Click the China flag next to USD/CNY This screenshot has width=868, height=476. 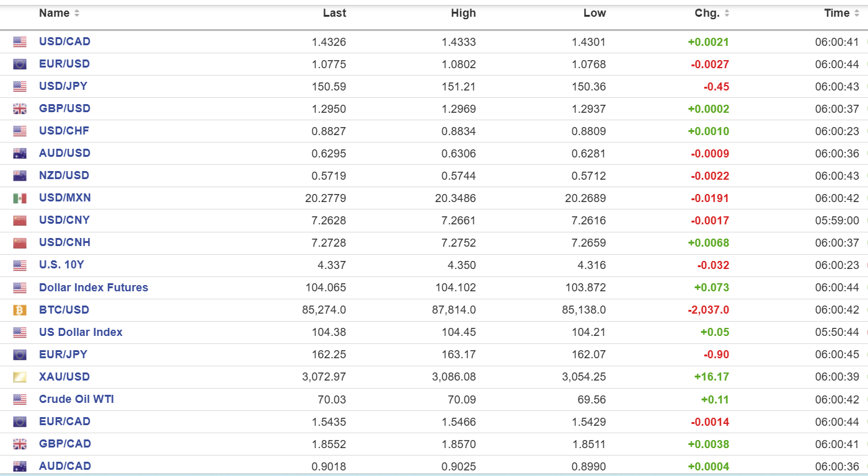coord(20,221)
